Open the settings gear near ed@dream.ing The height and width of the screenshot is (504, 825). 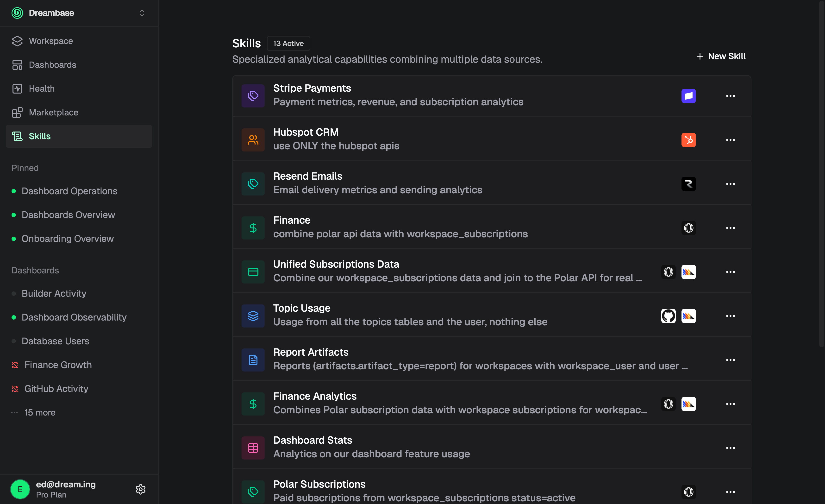140,489
